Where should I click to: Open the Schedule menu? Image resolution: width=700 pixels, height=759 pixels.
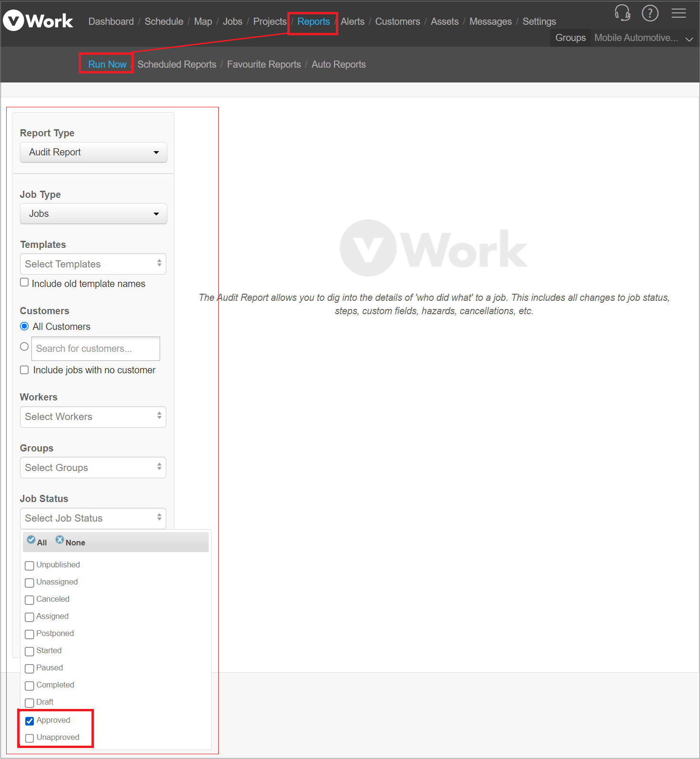[x=164, y=21]
